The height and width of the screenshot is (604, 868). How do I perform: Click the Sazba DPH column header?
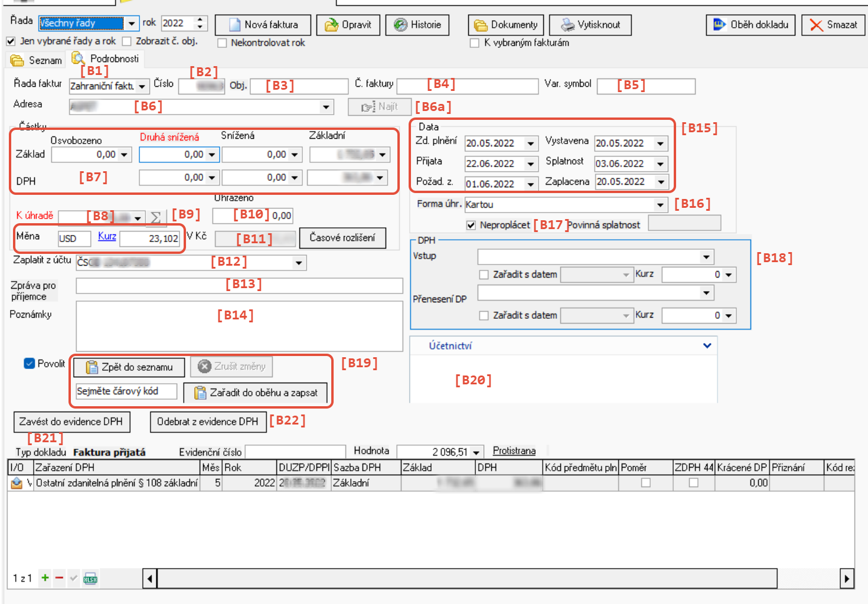[x=366, y=468]
